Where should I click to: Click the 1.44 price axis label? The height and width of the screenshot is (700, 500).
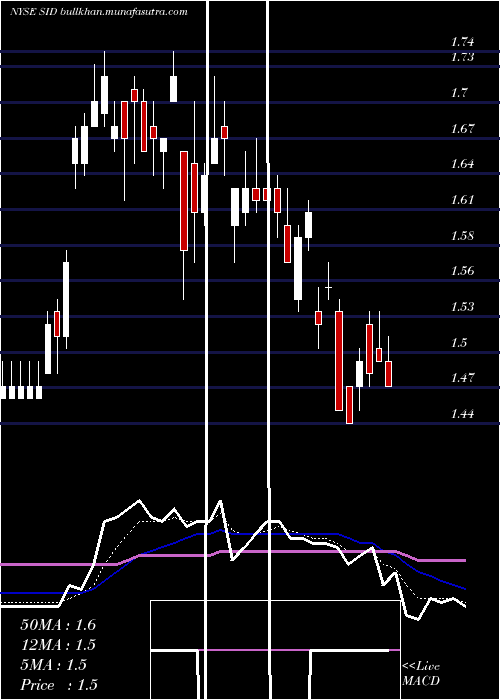coord(462,414)
